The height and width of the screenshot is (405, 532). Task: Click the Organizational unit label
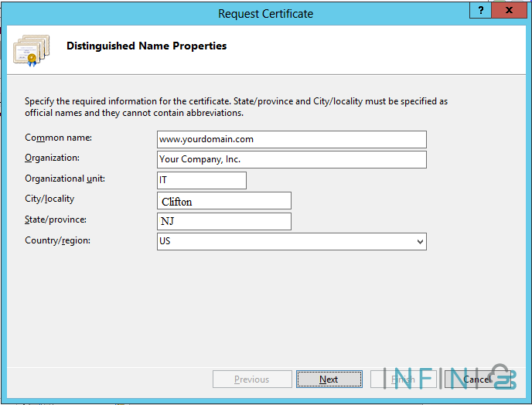pyautogui.click(x=65, y=179)
